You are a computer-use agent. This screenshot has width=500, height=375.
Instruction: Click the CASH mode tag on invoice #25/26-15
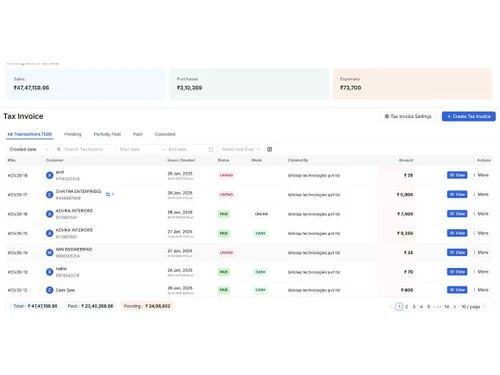260,233
